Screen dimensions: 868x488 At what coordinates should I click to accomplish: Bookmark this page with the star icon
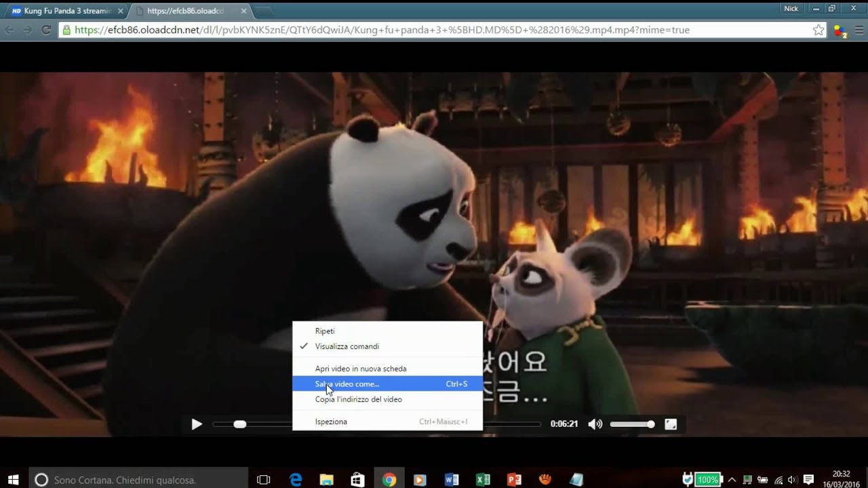click(x=818, y=30)
